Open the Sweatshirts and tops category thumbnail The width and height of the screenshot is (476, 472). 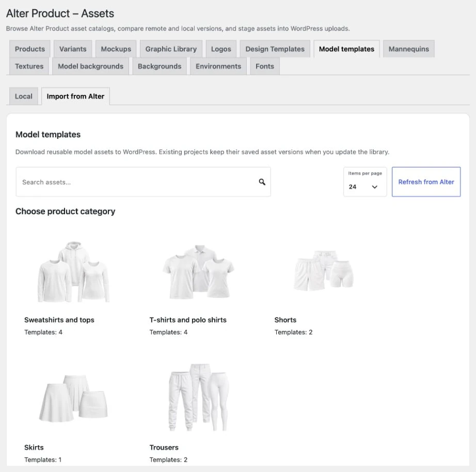coord(73,272)
